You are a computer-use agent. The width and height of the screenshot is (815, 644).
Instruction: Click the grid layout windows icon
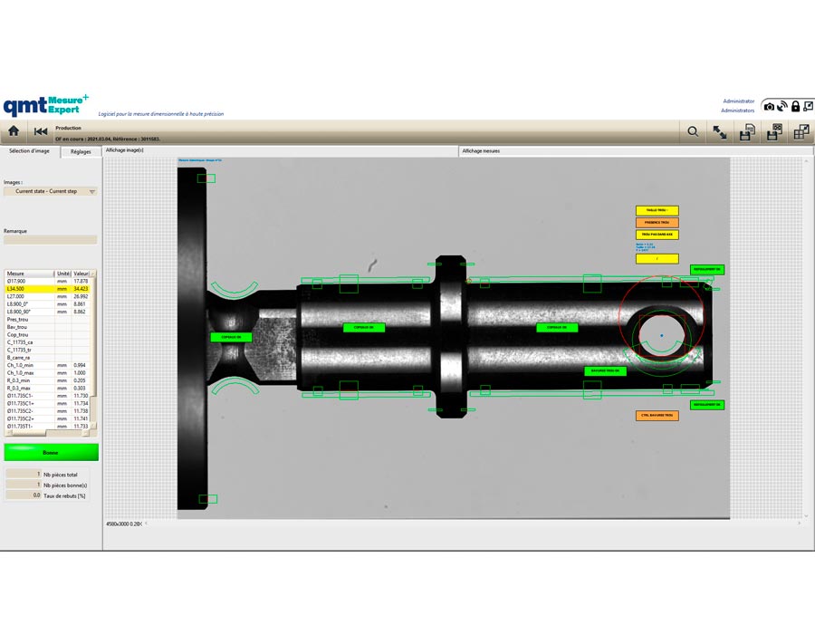tap(801, 132)
